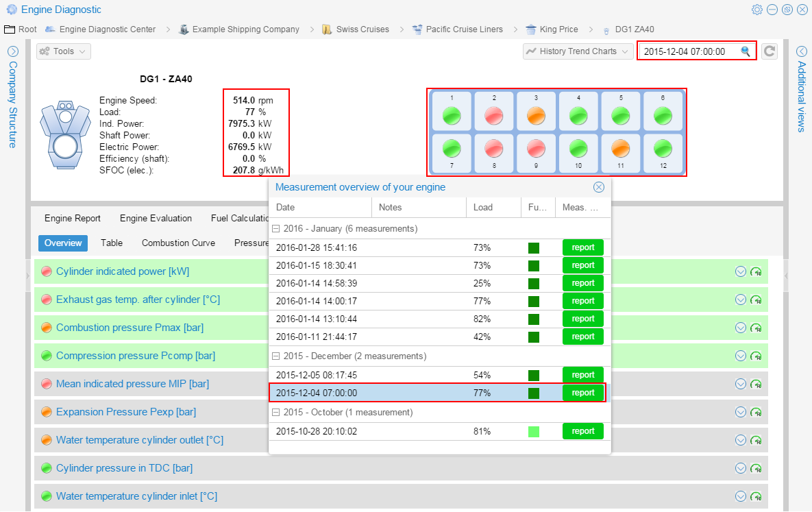Toggle the Additional views panel arrow

802,51
